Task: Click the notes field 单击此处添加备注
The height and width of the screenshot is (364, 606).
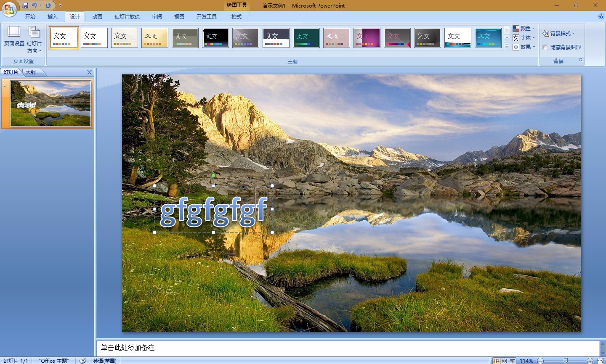Action: [x=348, y=348]
